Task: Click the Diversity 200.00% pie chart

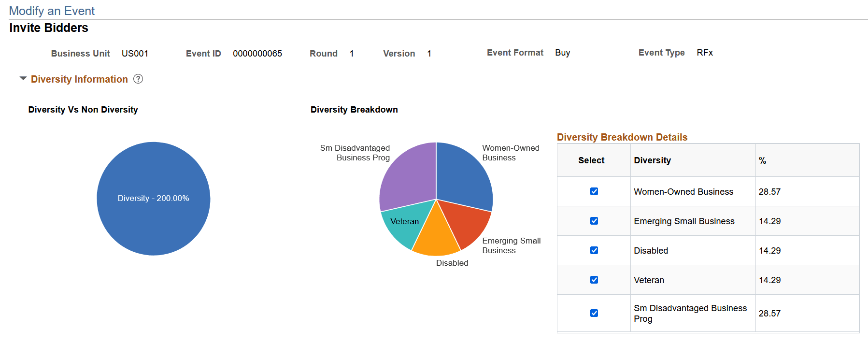Action: (154, 199)
